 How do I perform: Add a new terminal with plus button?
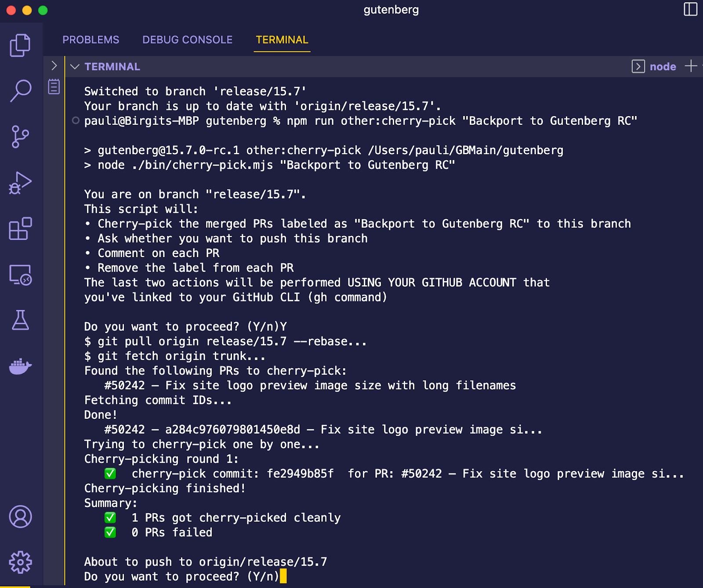pyautogui.click(x=691, y=66)
